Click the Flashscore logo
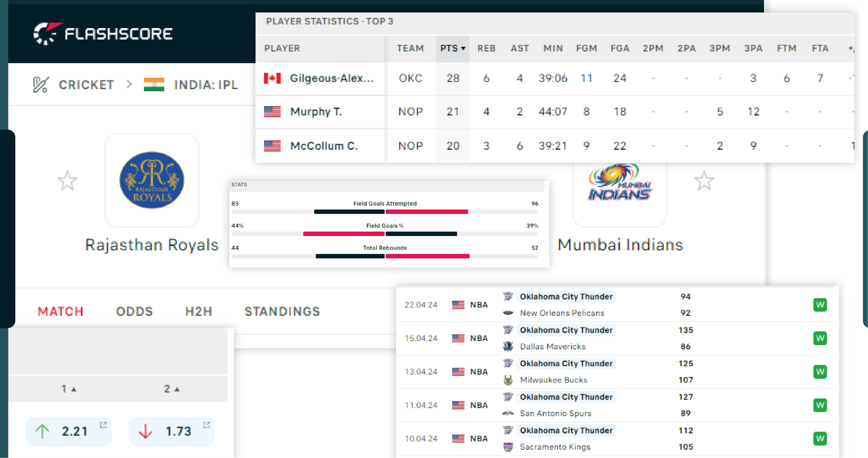868x458 pixels. tap(103, 33)
